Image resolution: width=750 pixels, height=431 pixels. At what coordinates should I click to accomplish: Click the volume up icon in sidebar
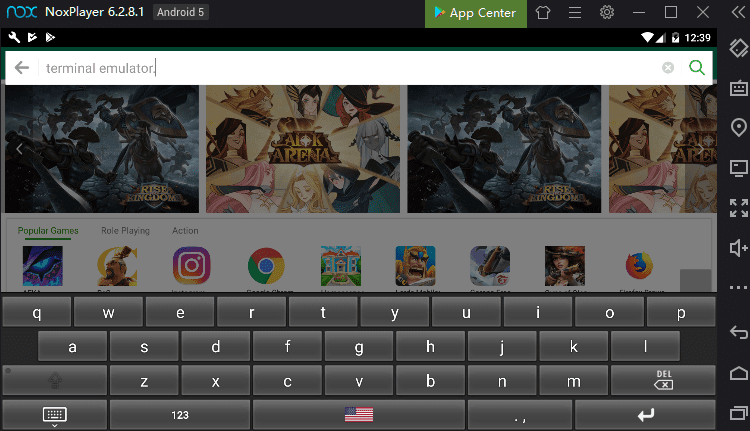[739, 248]
